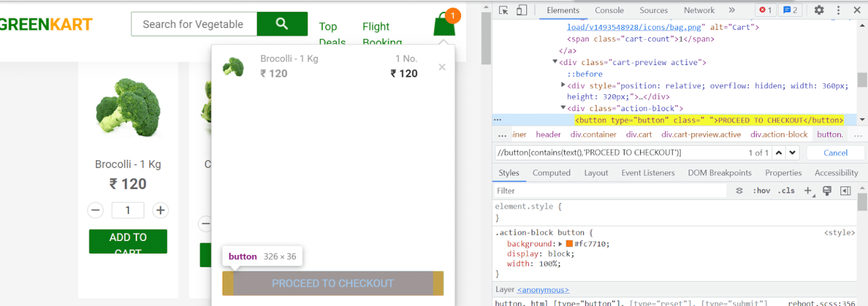Click the Cancel button in the search bar
The height and width of the screenshot is (306, 868).
(835, 152)
